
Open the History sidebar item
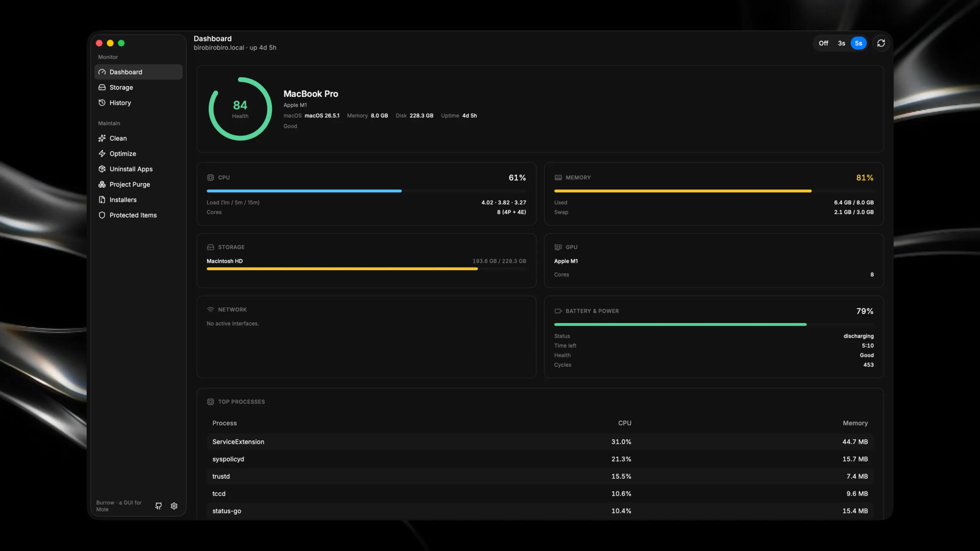coord(138,103)
